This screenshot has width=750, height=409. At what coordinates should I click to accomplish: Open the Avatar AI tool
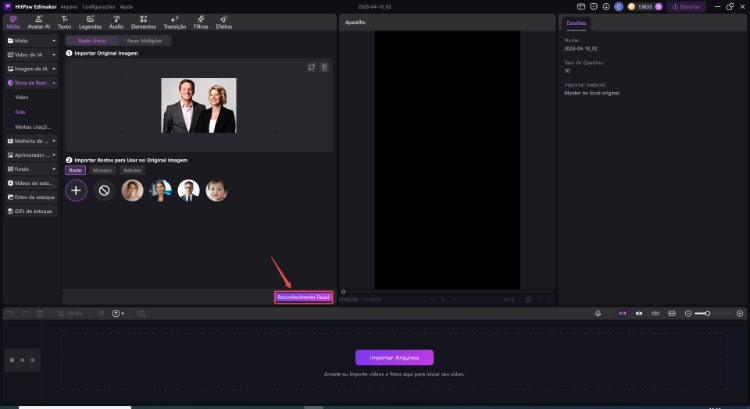[39, 22]
